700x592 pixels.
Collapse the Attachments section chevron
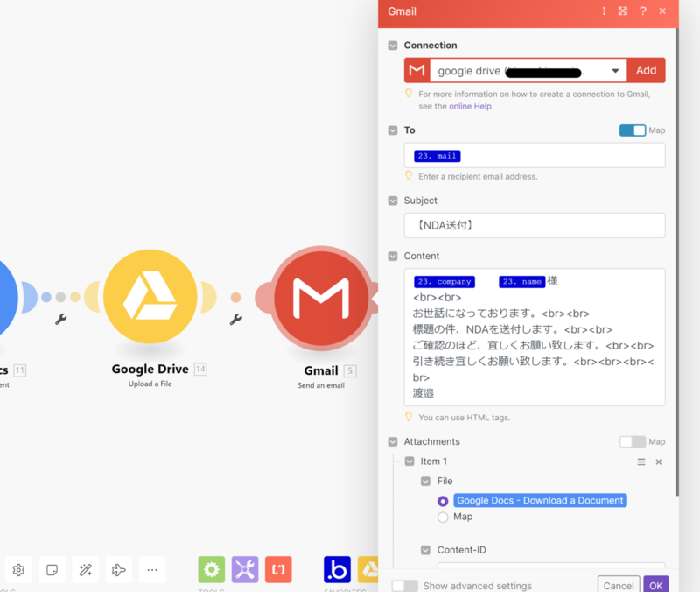click(393, 442)
